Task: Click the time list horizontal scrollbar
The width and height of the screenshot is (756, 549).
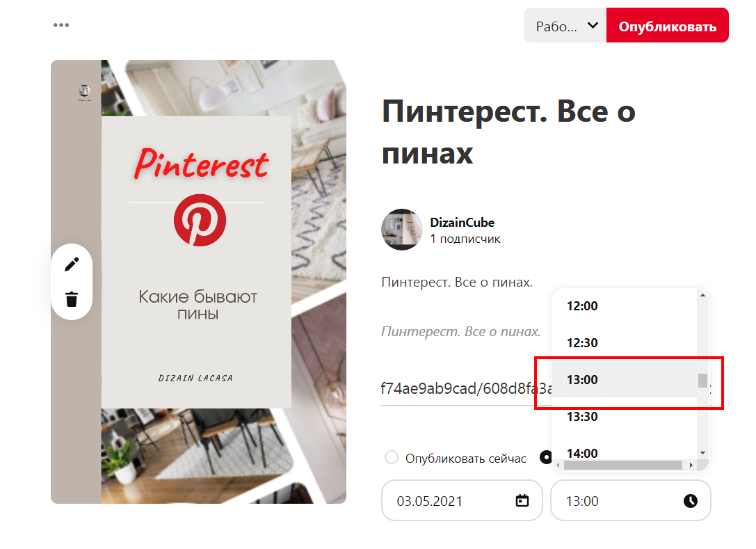Action: (x=623, y=465)
